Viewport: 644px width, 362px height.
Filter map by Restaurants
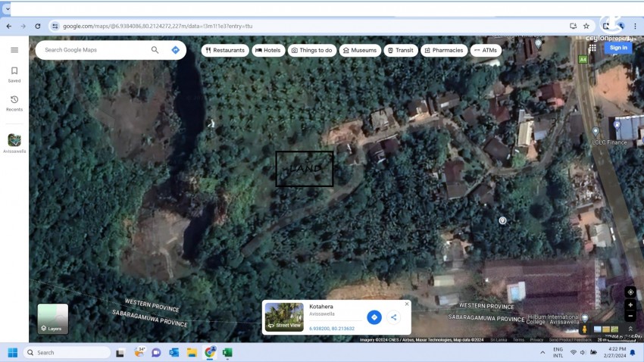click(x=225, y=50)
